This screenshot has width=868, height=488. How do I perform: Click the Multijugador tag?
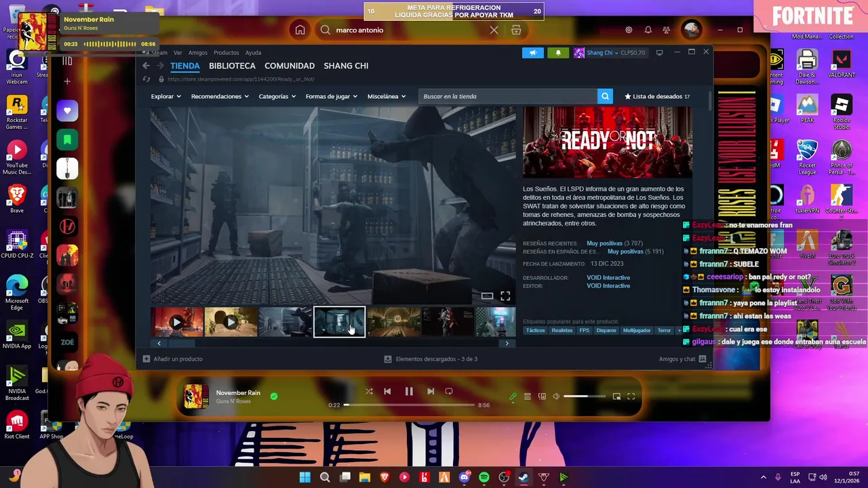pyautogui.click(x=637, y=331)
